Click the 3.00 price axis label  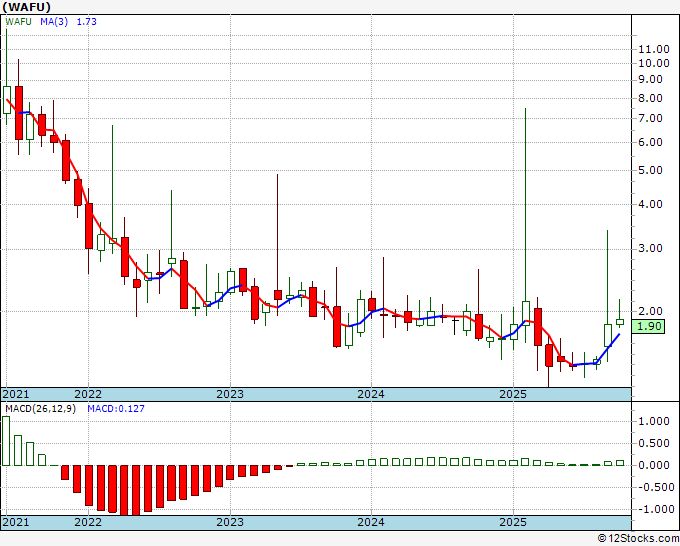point(650,248)
